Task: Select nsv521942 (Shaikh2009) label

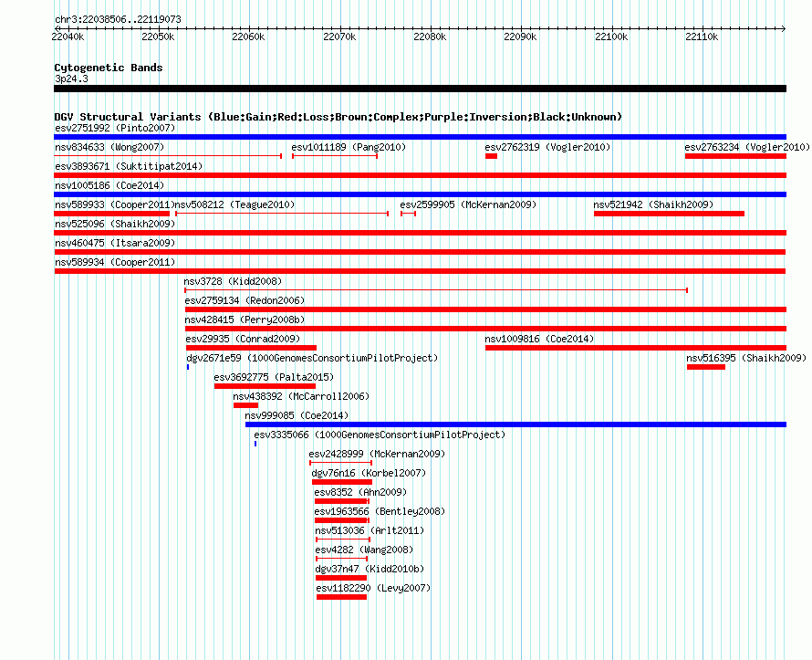Action: (x=653, y=204)
